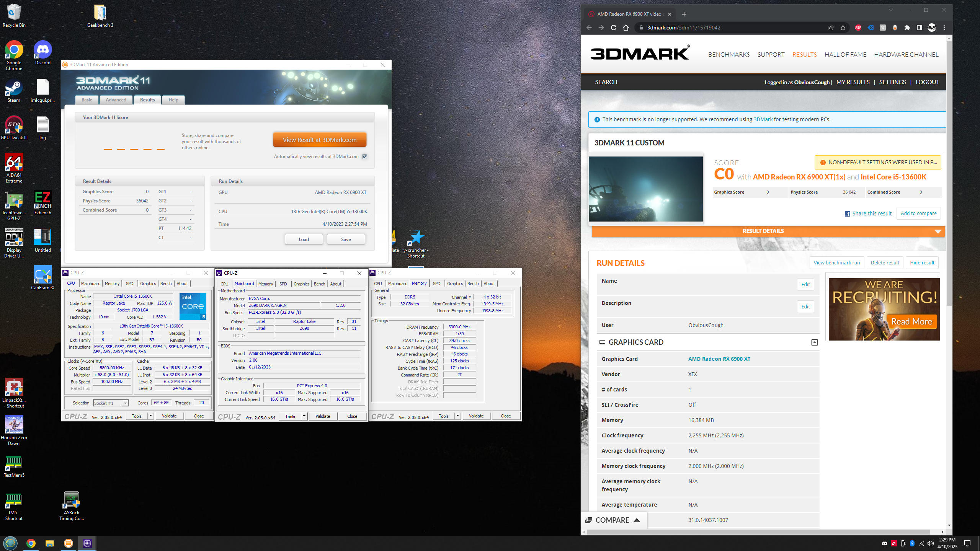Open the Geekbench 3 folder icon
This screenshot has width=980, height=551.
point(100,15)
